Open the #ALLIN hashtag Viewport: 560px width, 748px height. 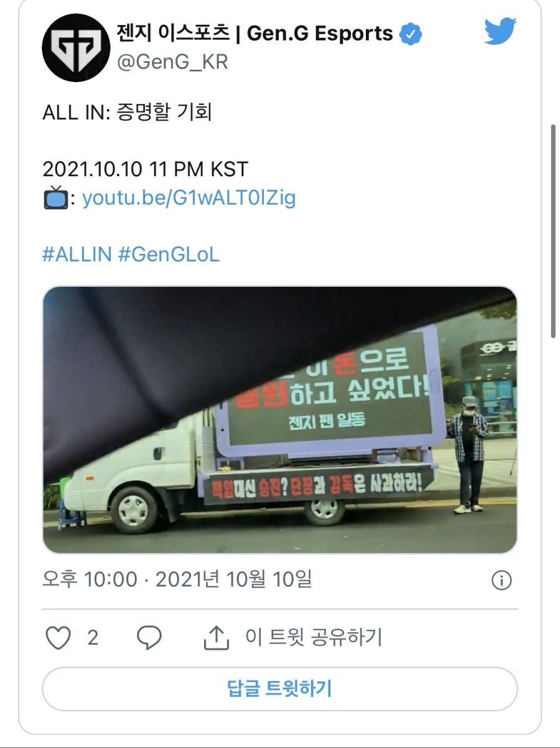coord(77,255)
